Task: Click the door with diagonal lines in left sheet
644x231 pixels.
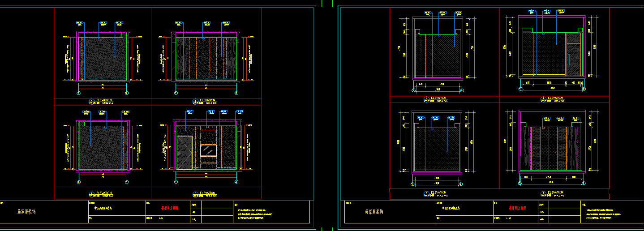Action: [x=185, y=153]
